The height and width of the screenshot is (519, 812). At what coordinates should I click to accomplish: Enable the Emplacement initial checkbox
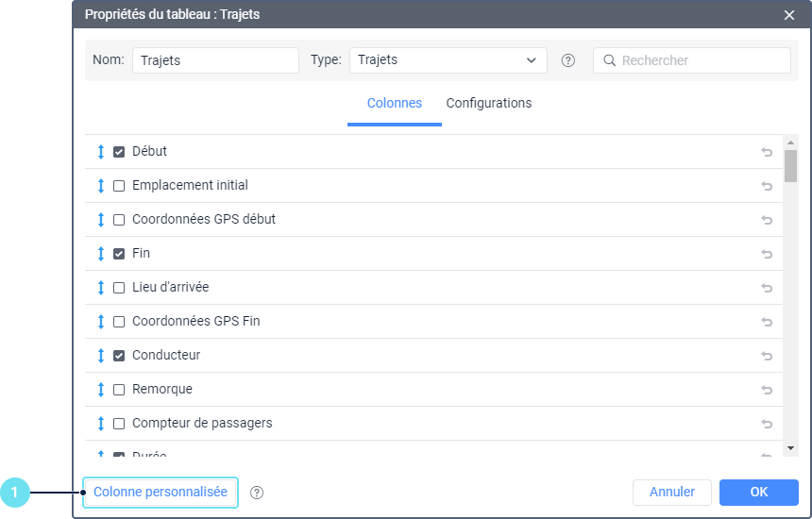coord(119,186)
